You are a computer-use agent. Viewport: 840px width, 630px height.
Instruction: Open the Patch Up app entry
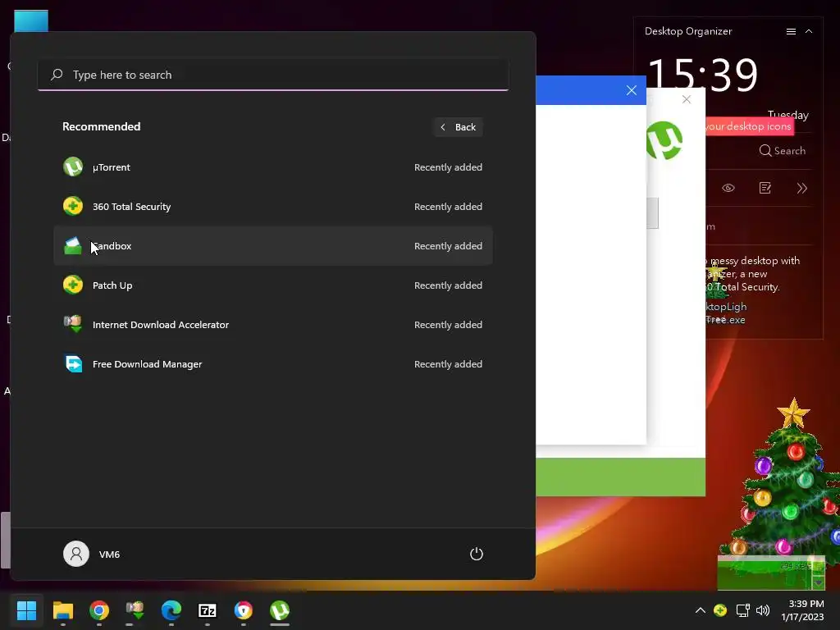pyautogui.click(x=272, y=285)
